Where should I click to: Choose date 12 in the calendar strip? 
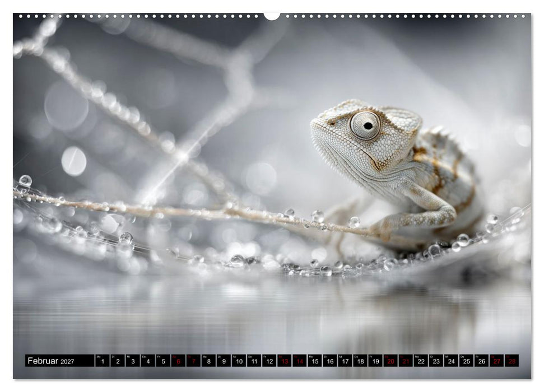tap(269, 361)
